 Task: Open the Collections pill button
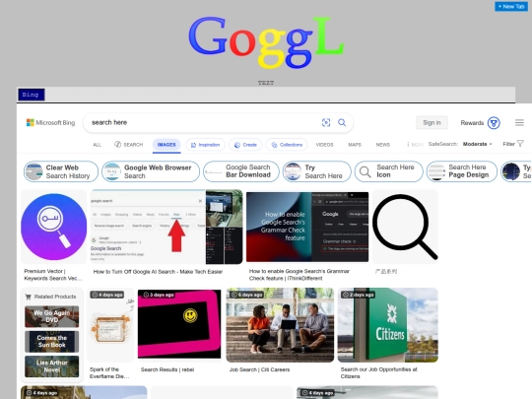(287, 145)
